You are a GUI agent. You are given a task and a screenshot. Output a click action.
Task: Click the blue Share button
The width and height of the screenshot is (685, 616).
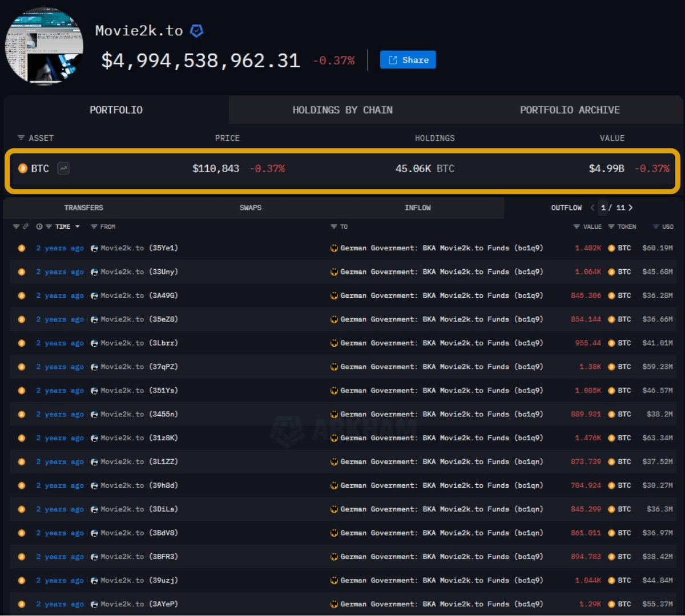[x=408, y=60]
